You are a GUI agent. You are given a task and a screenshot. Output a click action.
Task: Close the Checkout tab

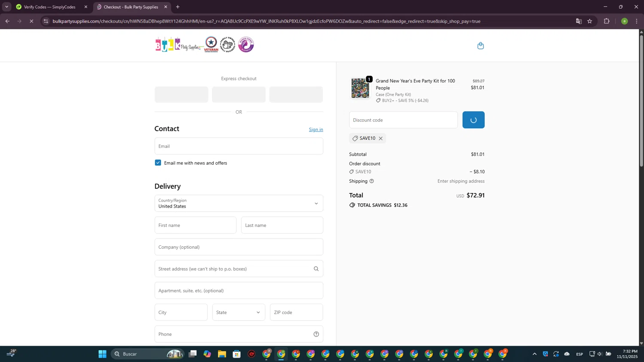click(x=166, y=7)
